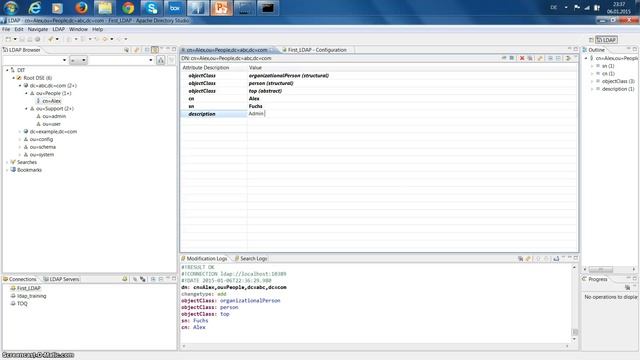Collapse the ou=People node
640x360 pixels.
click(x=27, y=93)
